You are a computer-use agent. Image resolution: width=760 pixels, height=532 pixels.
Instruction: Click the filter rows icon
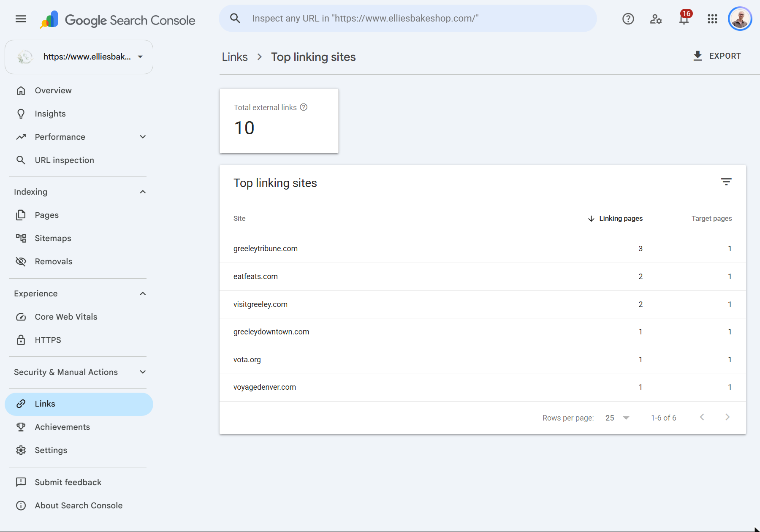tap(726, 182)
